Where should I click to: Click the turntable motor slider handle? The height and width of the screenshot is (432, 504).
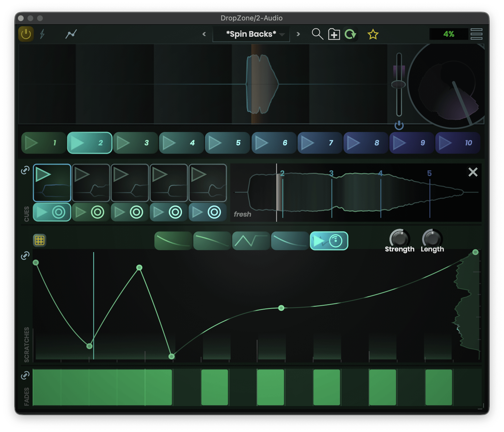(x=398, y=84)
